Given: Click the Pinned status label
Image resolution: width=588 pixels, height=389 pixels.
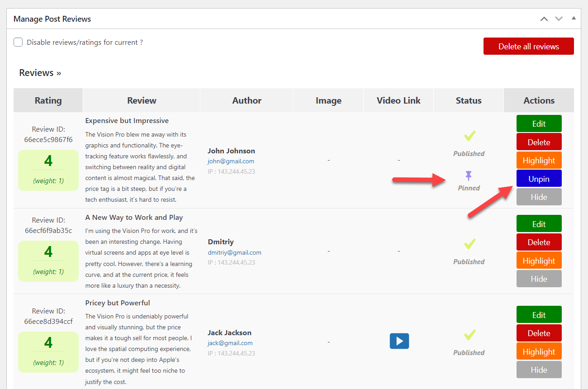Looking at the screenshot, I should pyautogui.click(x=469, y=188).
